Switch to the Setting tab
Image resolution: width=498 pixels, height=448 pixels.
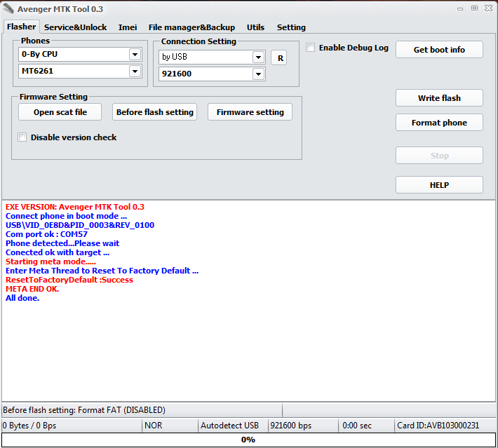click(291, 27)
